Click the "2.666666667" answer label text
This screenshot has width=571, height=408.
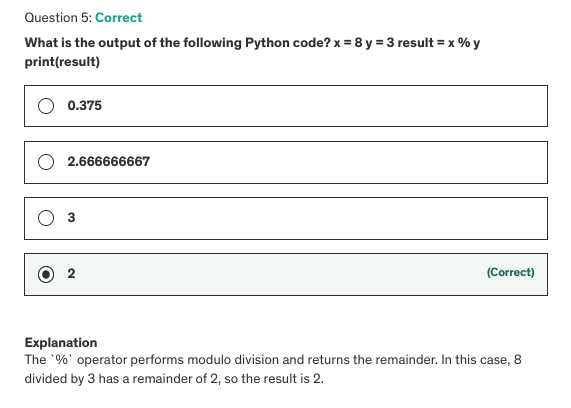(109, 162)
